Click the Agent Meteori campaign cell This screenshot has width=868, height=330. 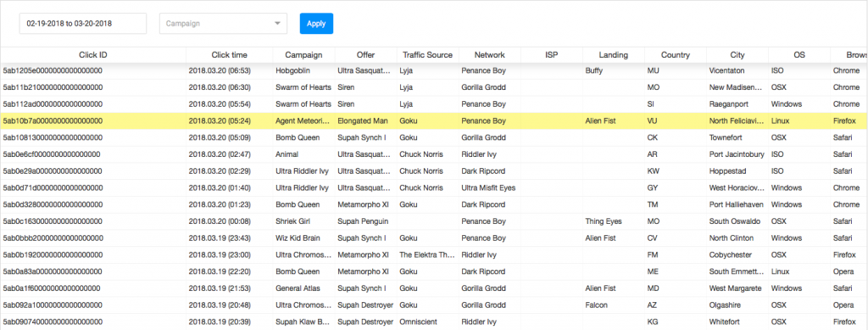click(x=303, y=120)
